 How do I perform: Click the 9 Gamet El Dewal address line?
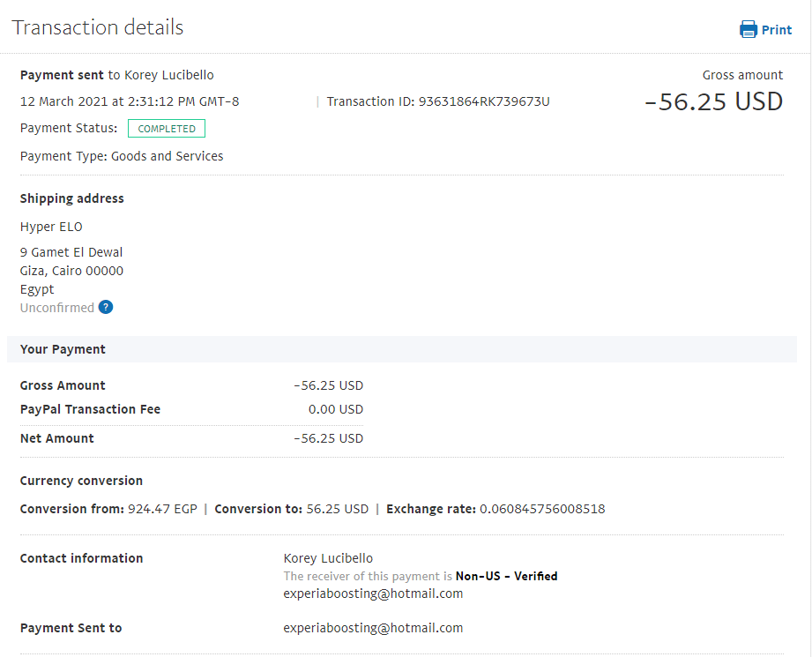pos(71,252)
